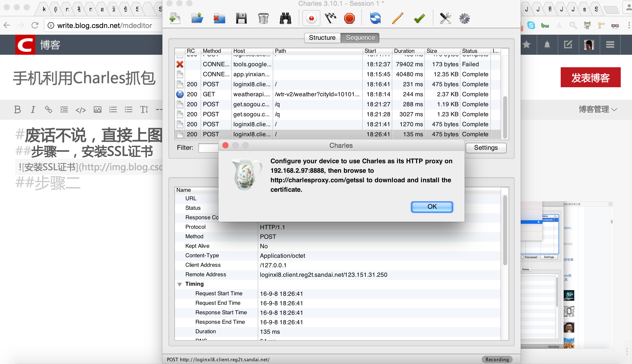The height and width of the screenshot is (364, 632).
Task: Switch to the Structure tab
Action: [x=322, y=38]
